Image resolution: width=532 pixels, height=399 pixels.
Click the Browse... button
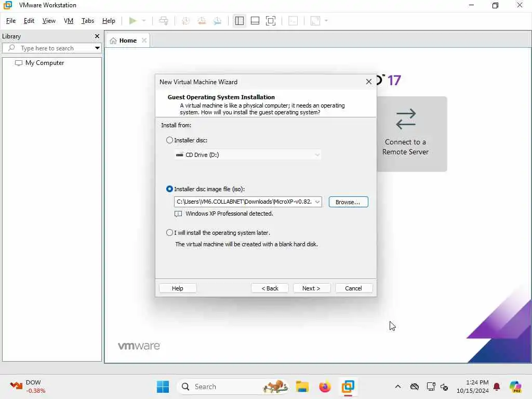(x=348, y=202)
